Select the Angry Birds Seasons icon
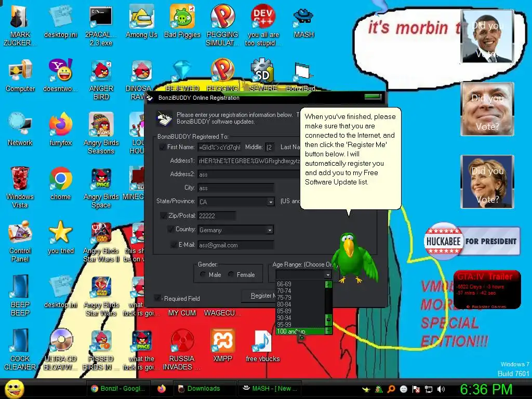Viewport: 532px width, 399px height. pos(101,134)
